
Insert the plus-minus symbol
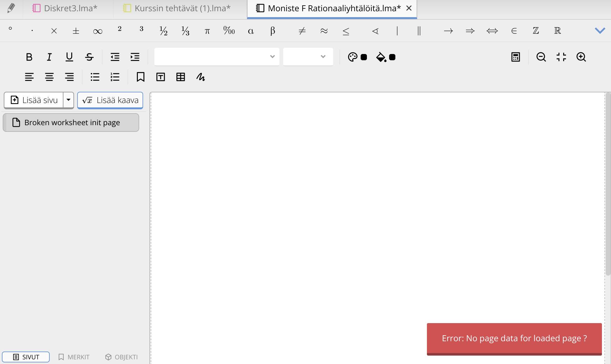point(76,31)
